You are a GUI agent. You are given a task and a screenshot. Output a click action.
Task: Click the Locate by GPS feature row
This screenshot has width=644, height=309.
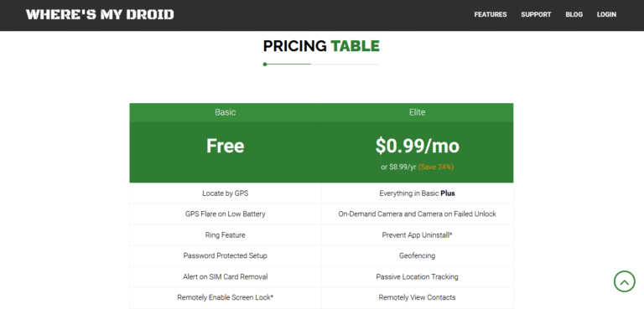(x=225, y=193)
